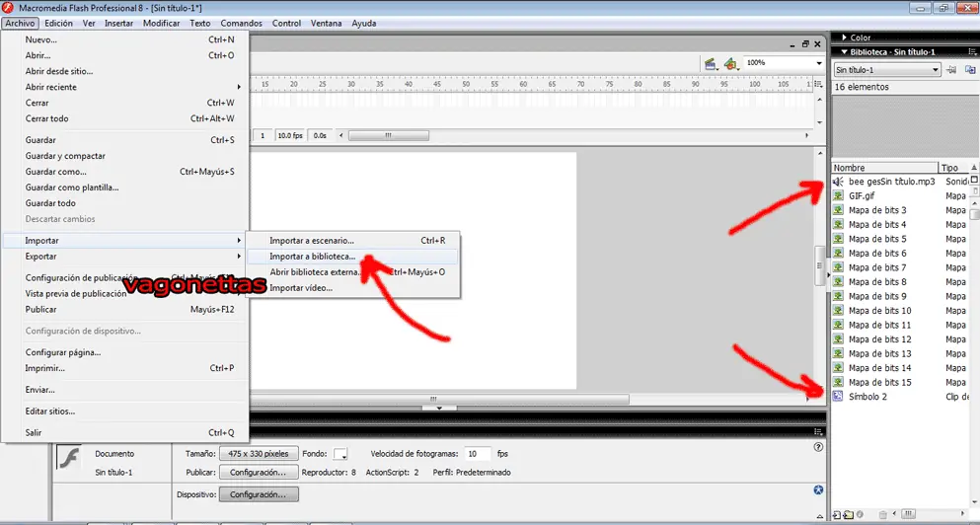Click the Símbolo 2 movie clip icon
Viewport: 980px width, 525px height.
[838, 397]
